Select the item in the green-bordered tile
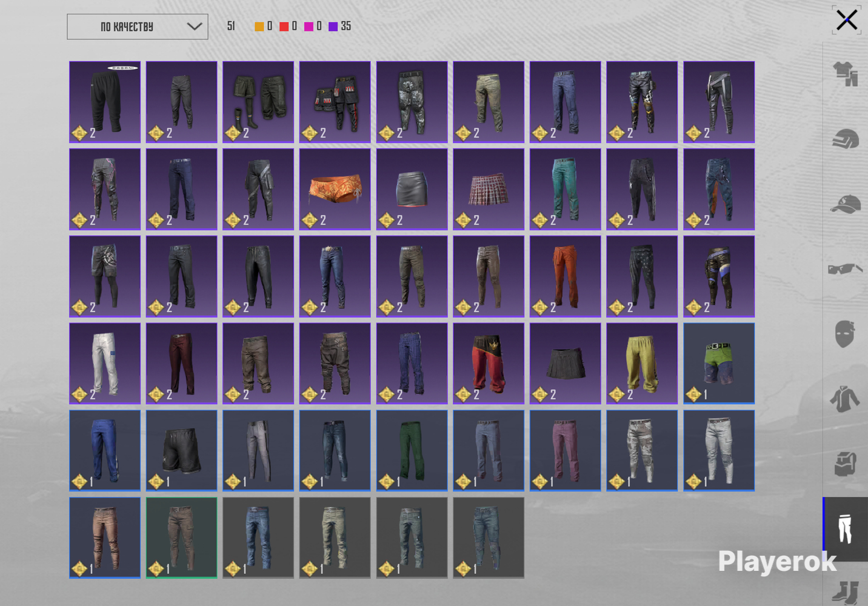Image resolution: width=868 pixels, height=606 pixels. click(x=181, y=538)
